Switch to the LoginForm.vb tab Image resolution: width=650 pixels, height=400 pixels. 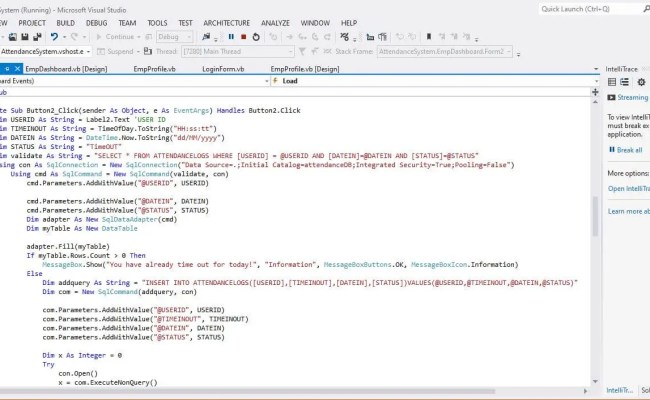coord(223,69)
